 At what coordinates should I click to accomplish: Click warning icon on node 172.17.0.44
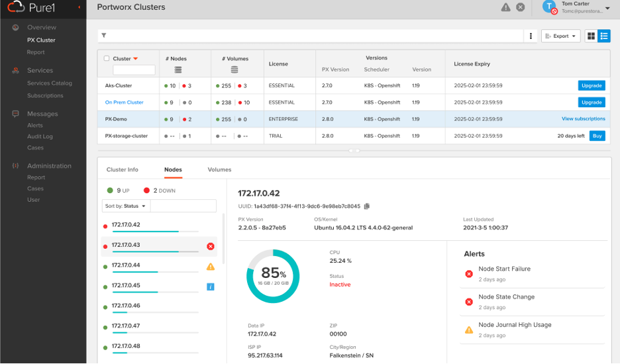[x=211, y=267]
